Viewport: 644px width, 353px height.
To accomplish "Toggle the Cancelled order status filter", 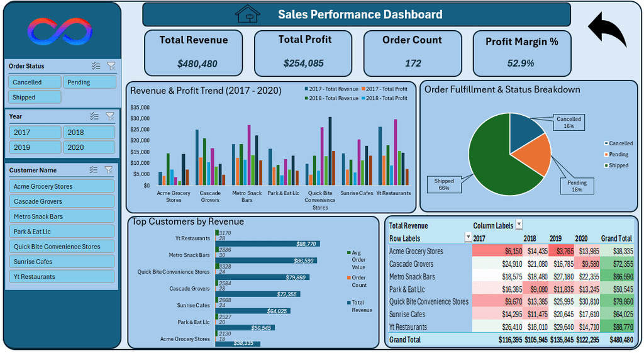I will coord(35,82).
